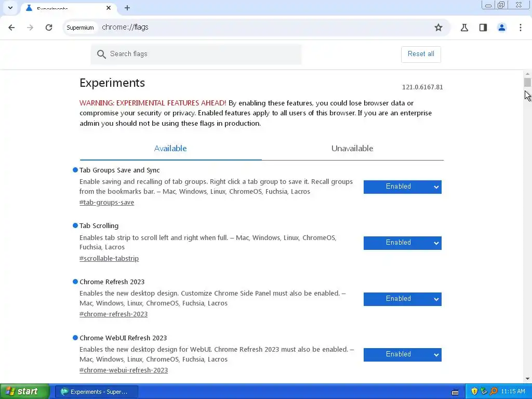
Task: Click the magnifier icon in Search flags
Action: coord(101,54)
